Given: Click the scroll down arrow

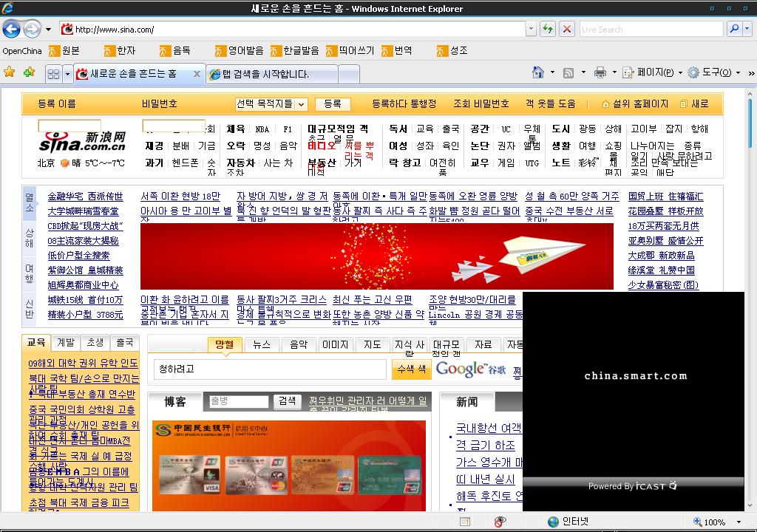Looking at the screenshot, I should [750, 505].
